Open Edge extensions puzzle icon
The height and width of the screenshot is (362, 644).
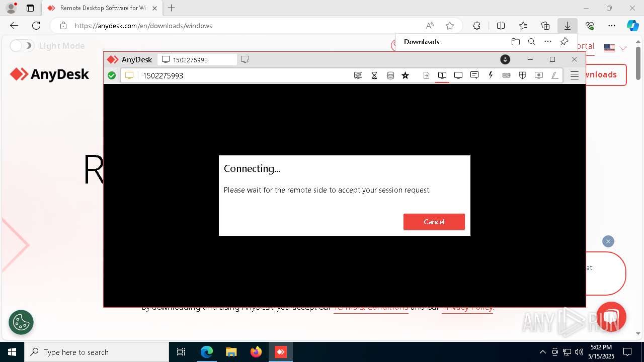(476, 26)
